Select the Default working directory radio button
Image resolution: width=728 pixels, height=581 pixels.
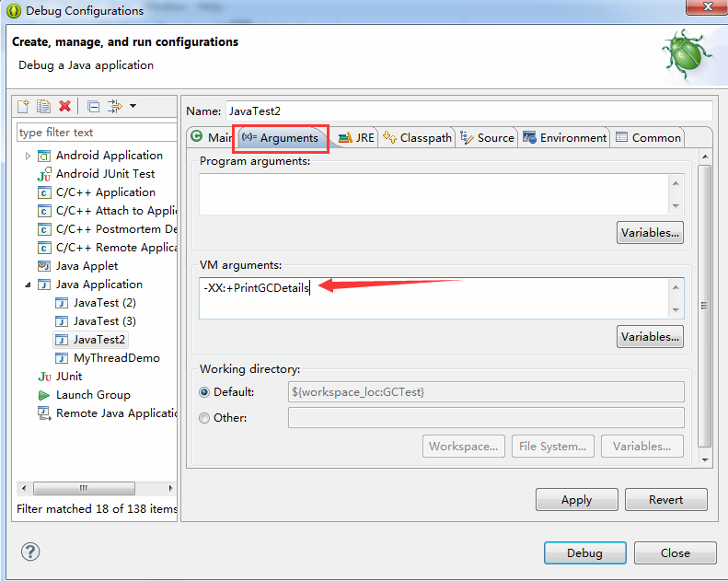(205, 391)
